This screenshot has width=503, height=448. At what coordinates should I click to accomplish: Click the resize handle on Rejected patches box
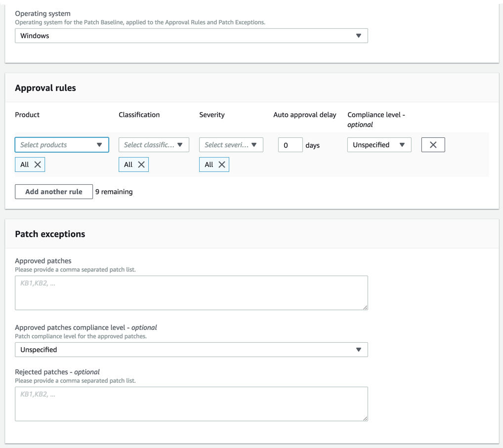coord(366,419)
